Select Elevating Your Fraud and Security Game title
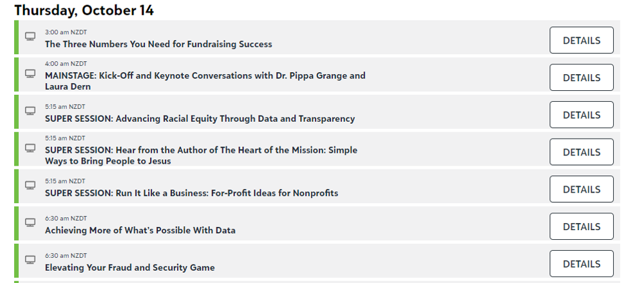644x283 pixels. coord(129,268)
